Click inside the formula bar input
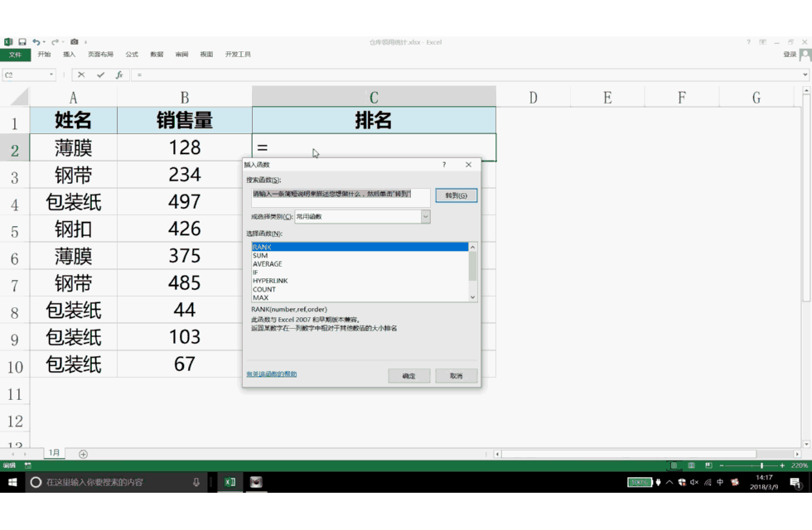 point(466,75)
